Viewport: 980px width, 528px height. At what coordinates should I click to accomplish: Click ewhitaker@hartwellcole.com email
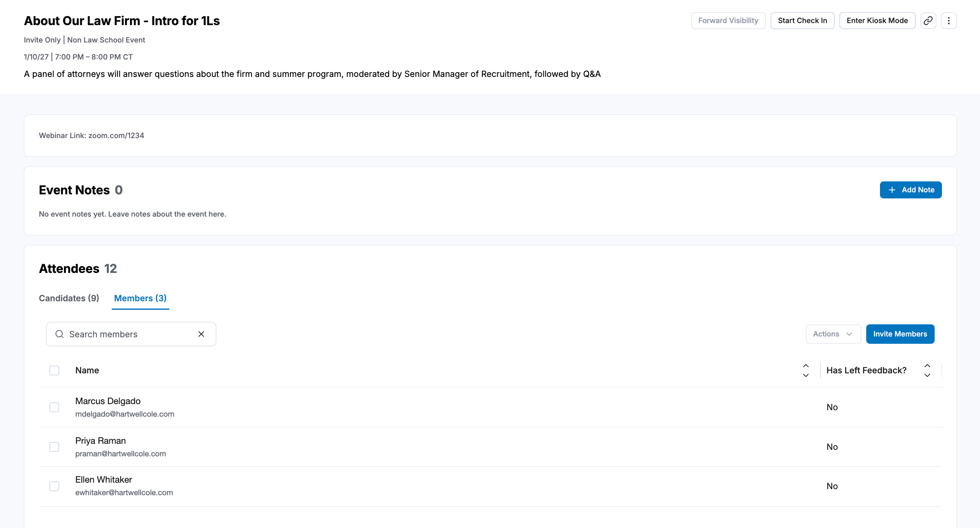tap(124, 493)
